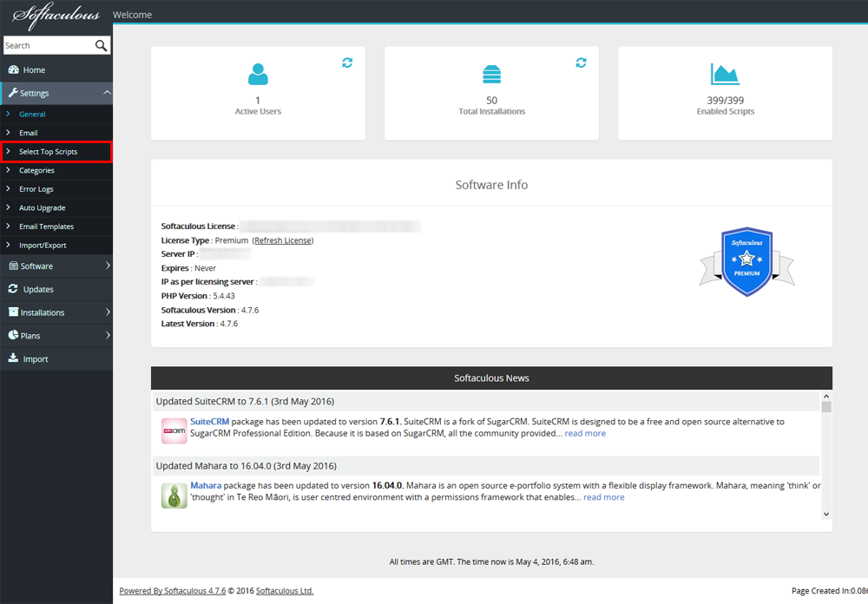
Task: Click the Total Installations stack icon
Action: tap(491, 74)
